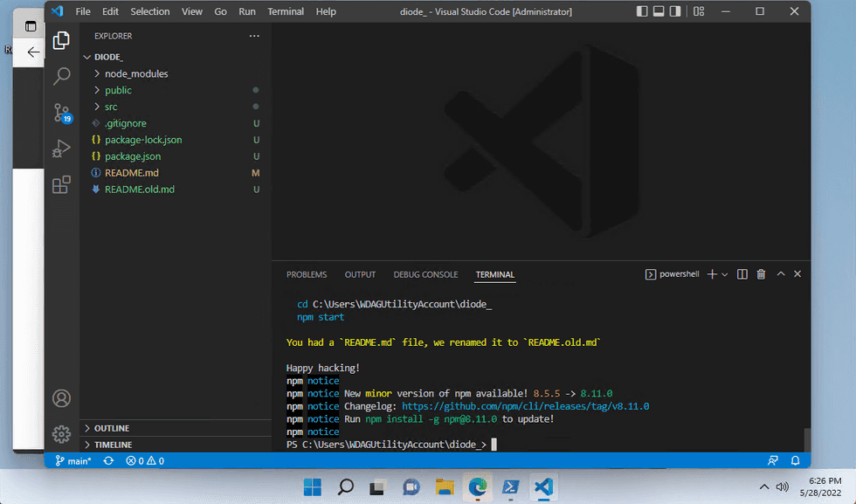Open the File menu

[x=83, y=11]
